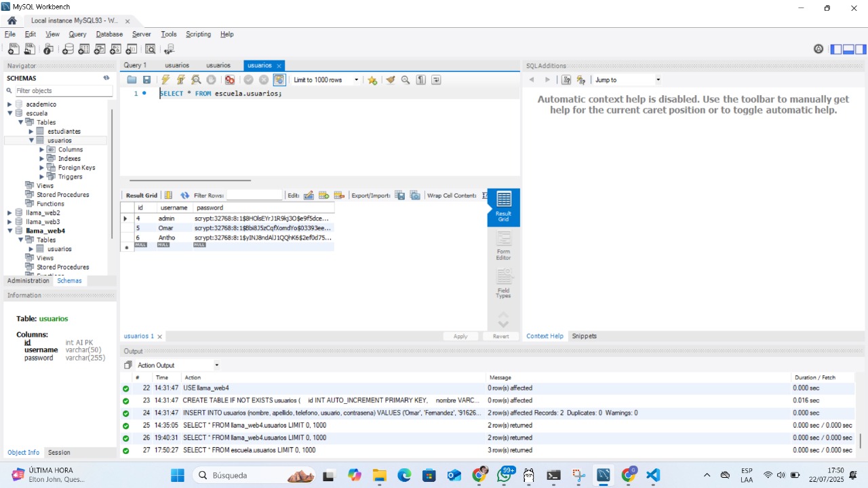The width and height of the screenshot is (868, 488).
Task: Create a new schema icon
Action: [68, 49]
